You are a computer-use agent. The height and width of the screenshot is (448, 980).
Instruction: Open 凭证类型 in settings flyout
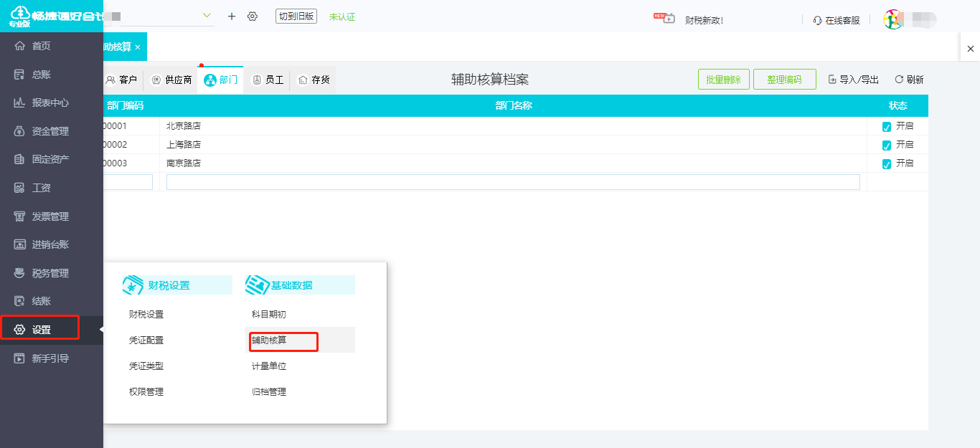[x=146, y=366]
